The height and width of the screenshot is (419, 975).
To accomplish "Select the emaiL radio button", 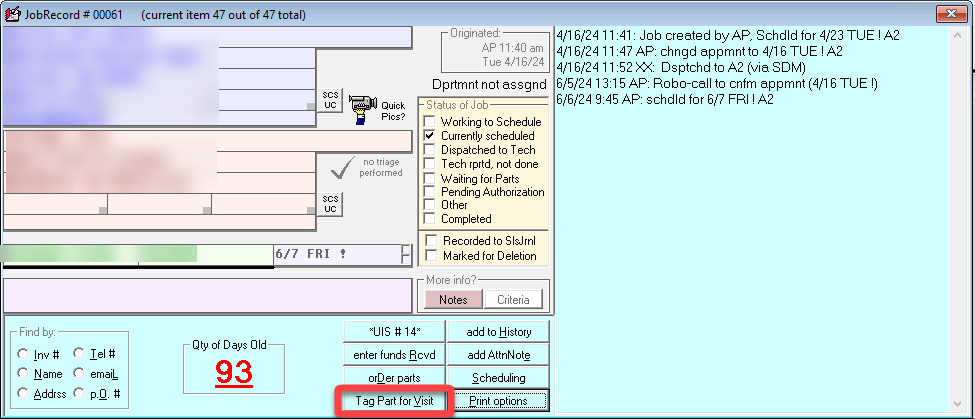I will (79, 373).
